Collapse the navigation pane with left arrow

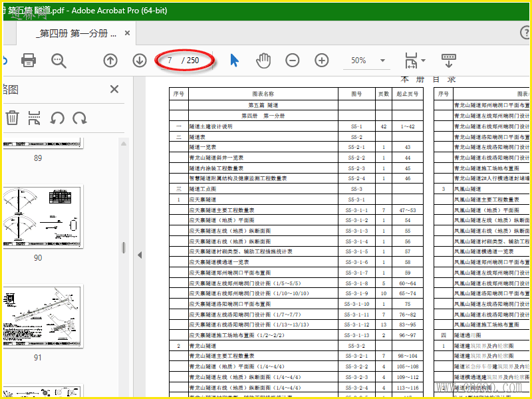coord(140,255)
